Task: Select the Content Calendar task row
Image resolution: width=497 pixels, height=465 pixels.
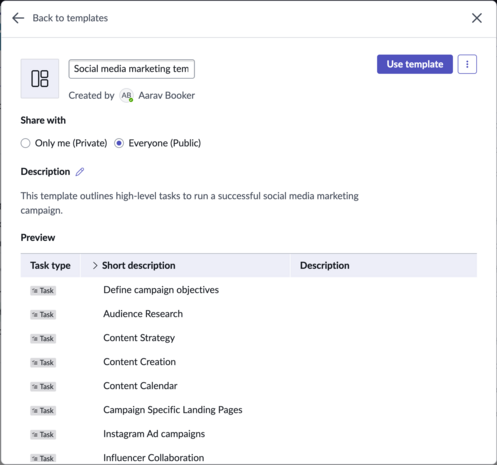Action: click(249, 386)
